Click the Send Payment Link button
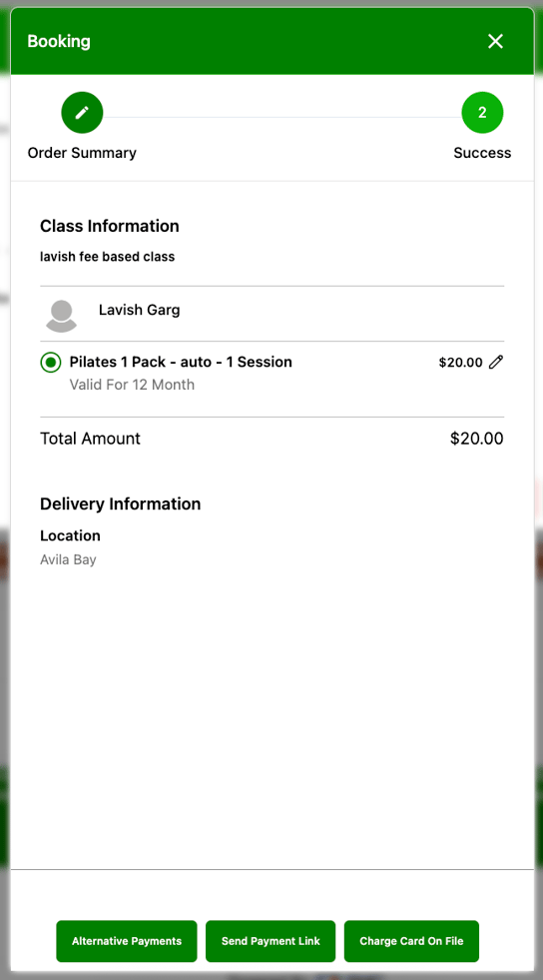543x980 pixels. tap(271, 941)
